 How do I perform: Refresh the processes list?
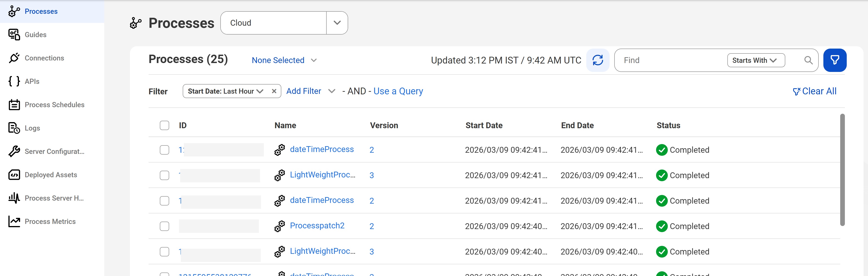598,60
